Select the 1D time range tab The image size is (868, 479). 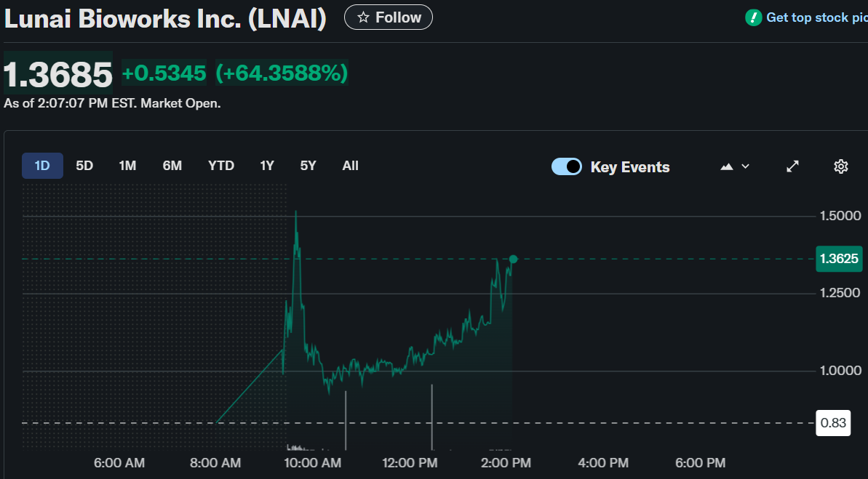(x=42, y=166)
